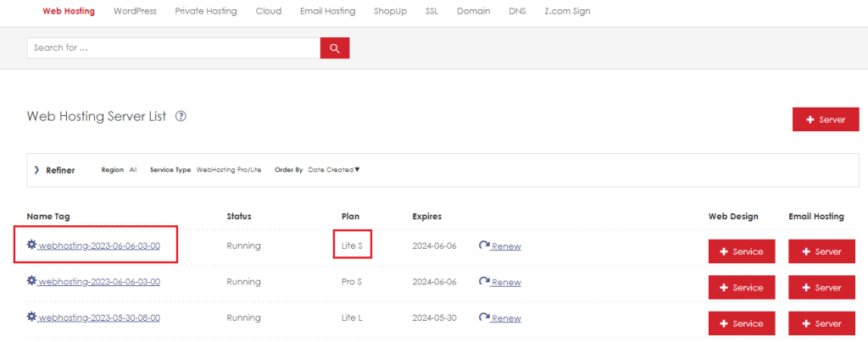This screenshot has width=868, height=342.
Task: Add Web Design Service for Lite S server
Action: pyautogui.click(x=742, y=251)
